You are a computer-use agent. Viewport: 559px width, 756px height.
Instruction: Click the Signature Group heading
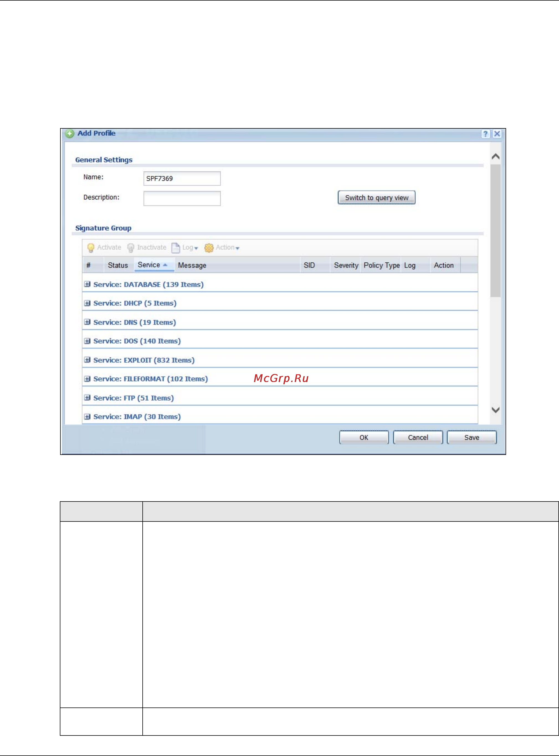tap(103, 228)
